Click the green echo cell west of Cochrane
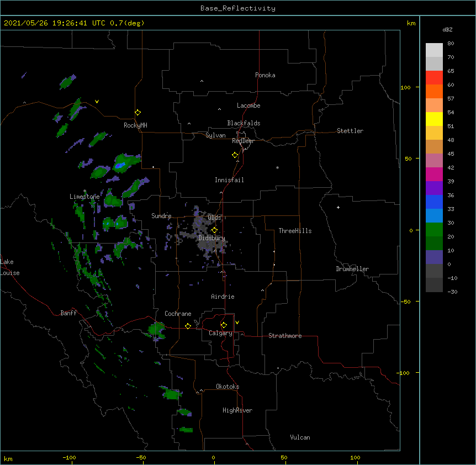Image resolution: width=476 pixels, height=465 pixels. coord(157,330)
